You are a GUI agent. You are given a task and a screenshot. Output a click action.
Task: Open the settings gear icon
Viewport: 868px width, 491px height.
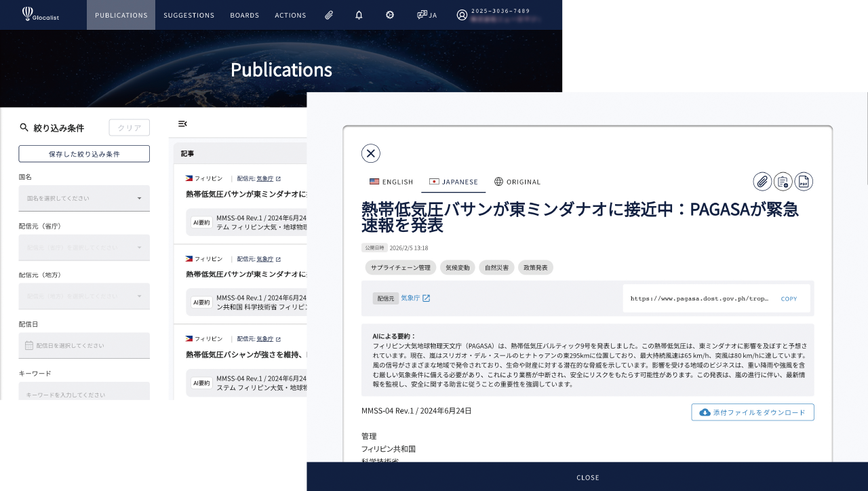(x=390, y=14)
